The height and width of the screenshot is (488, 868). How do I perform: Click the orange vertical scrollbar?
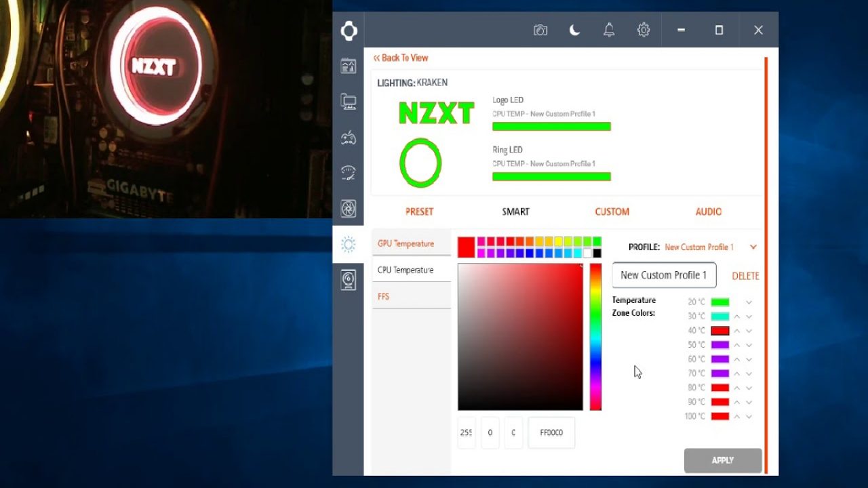pyautogui.click(x=766, y=264)
